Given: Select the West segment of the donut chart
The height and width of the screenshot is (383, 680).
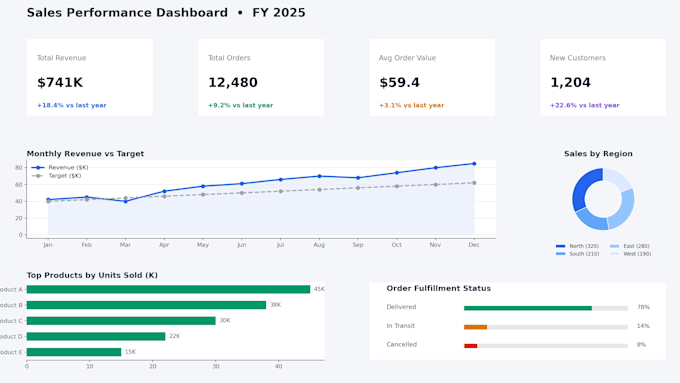Looking at the screenshot, I should (x=618, y=178).
